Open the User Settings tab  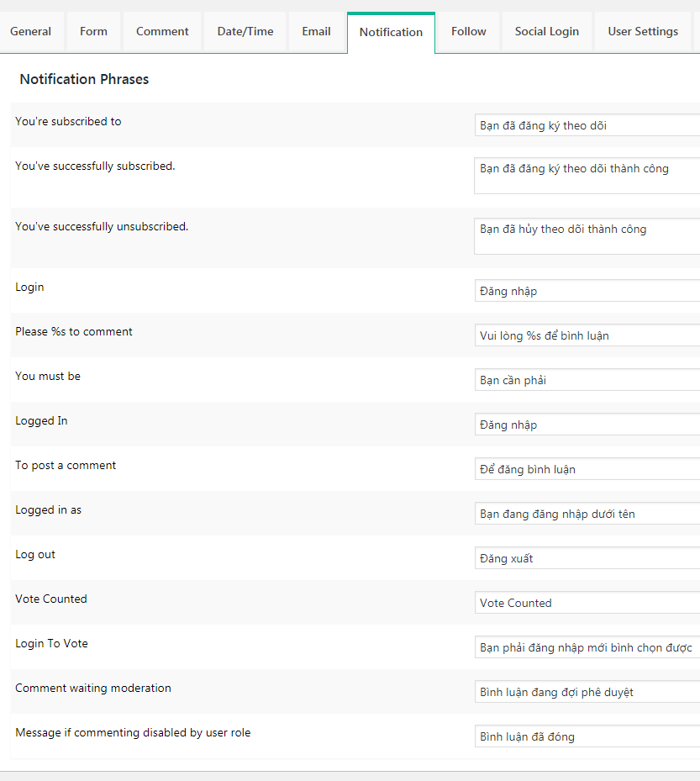643,31
